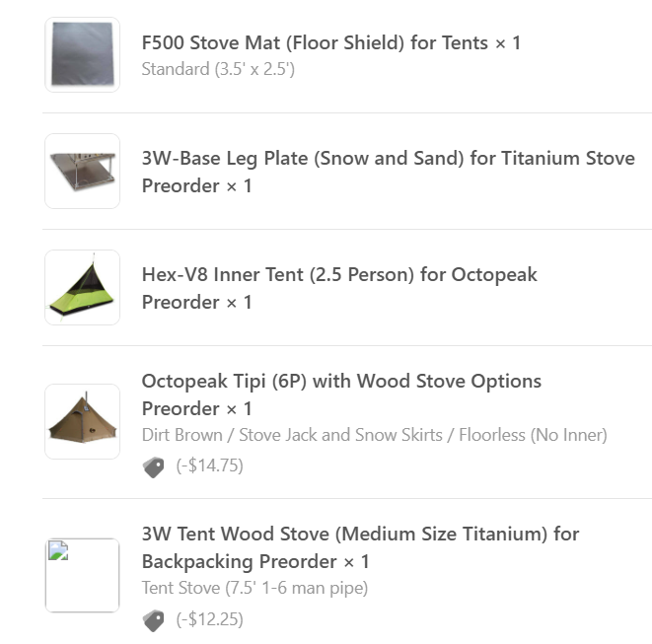652x644 pixels.
Task: Click the small broken-image icon in the stove thumbnail
Action: click(58, 550)
